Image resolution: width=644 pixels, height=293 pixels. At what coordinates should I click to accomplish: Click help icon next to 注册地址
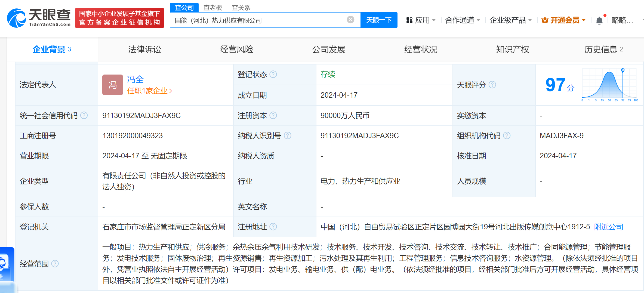[x=273, y=227]
